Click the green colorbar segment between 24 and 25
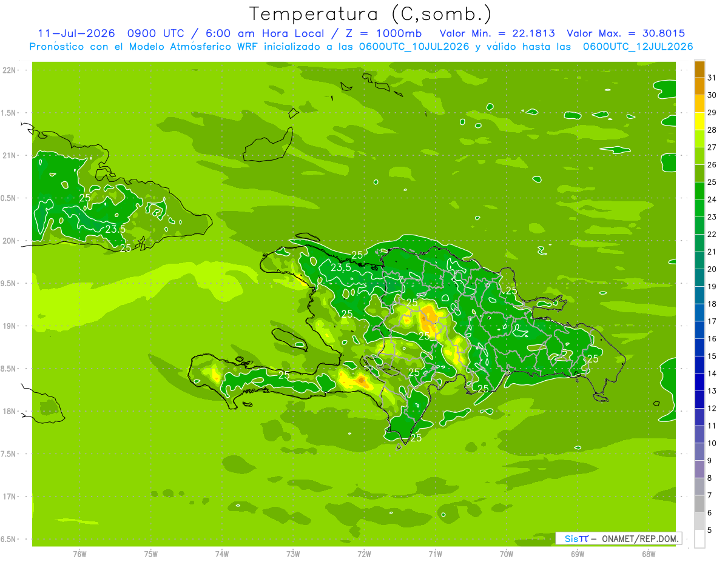 pyautogui.click(x=699, y=191)
